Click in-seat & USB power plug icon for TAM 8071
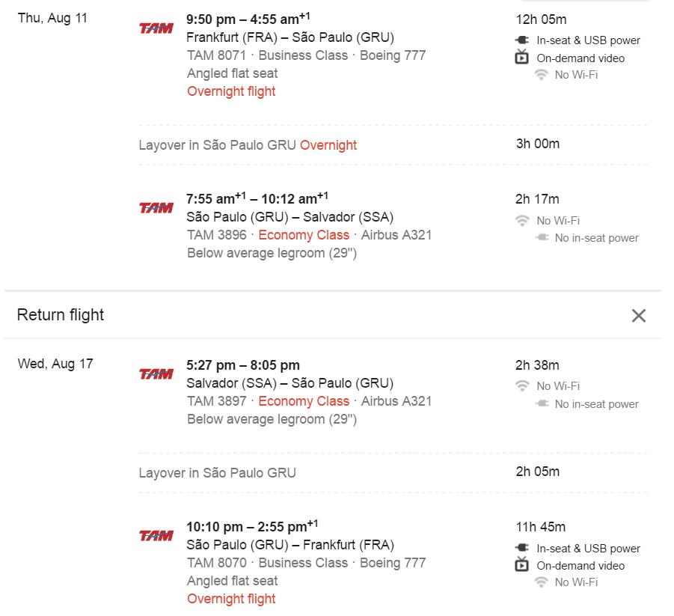Screen dimensions: 674x616 click(x=522, y=40)
